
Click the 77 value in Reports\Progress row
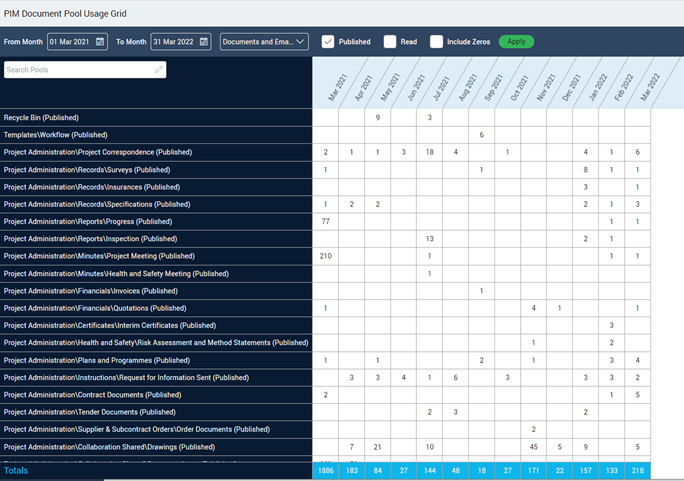(x=325, y=221)
